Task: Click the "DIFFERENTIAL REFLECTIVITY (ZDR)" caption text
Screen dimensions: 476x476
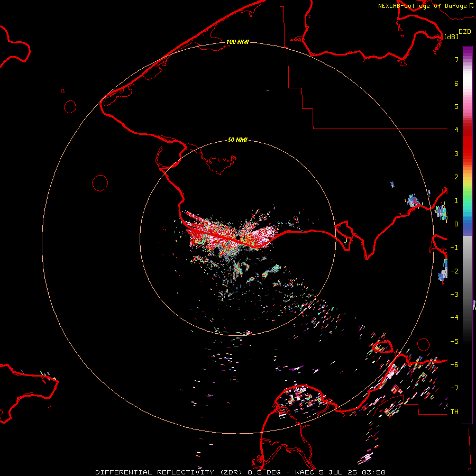Action: pyautogui.click(x=170, y=472)
